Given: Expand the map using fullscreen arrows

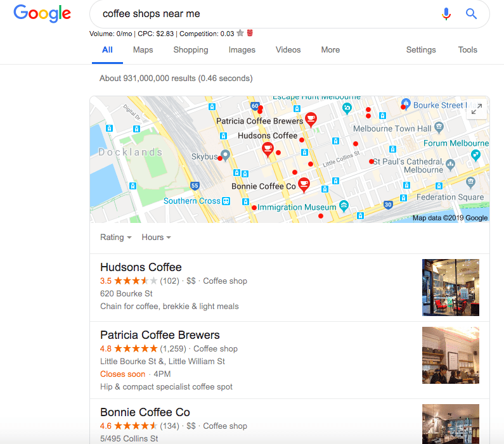Looking at the screenshot, I should [x=477, y=109].
